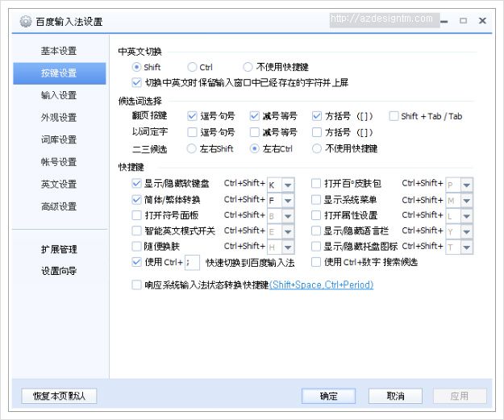Toggle 简体/繁体转换 shortcut checkbox
The image size is (504, 420).
click(136, 200)
